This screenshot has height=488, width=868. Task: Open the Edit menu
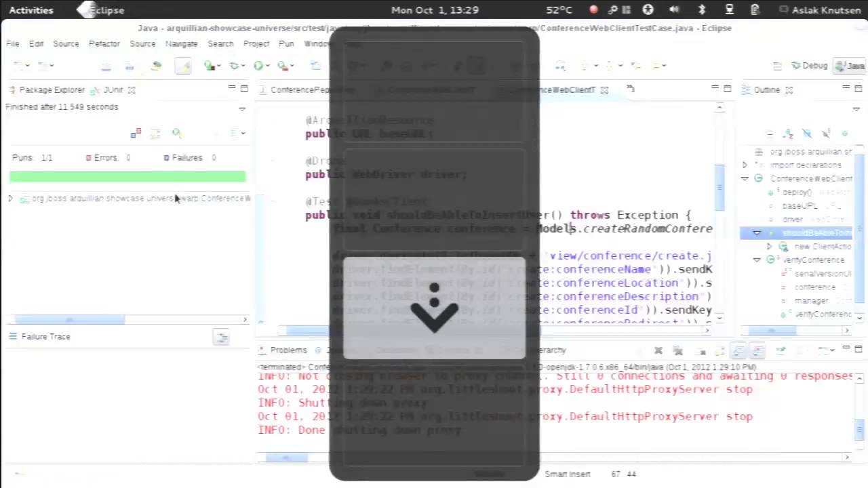coord(36,43)
